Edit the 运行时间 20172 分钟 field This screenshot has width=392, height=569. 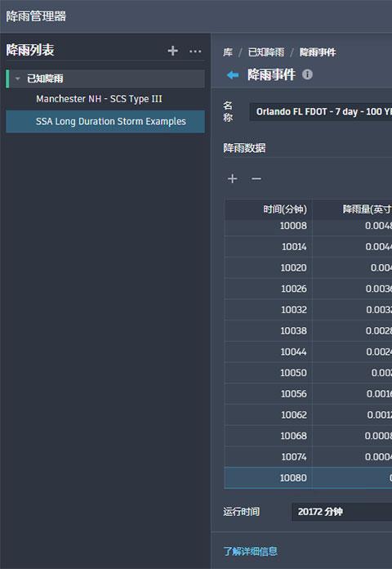point(341,512)
